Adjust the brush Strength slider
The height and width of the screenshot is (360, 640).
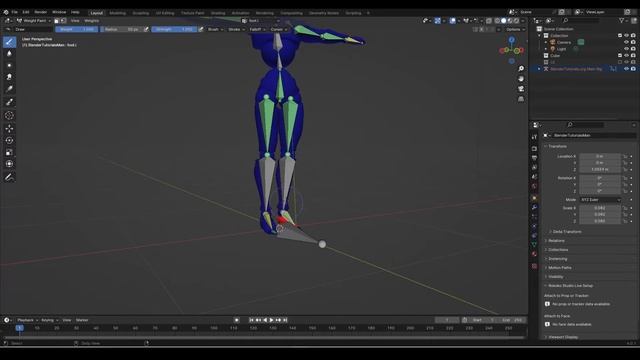point(174,29)
